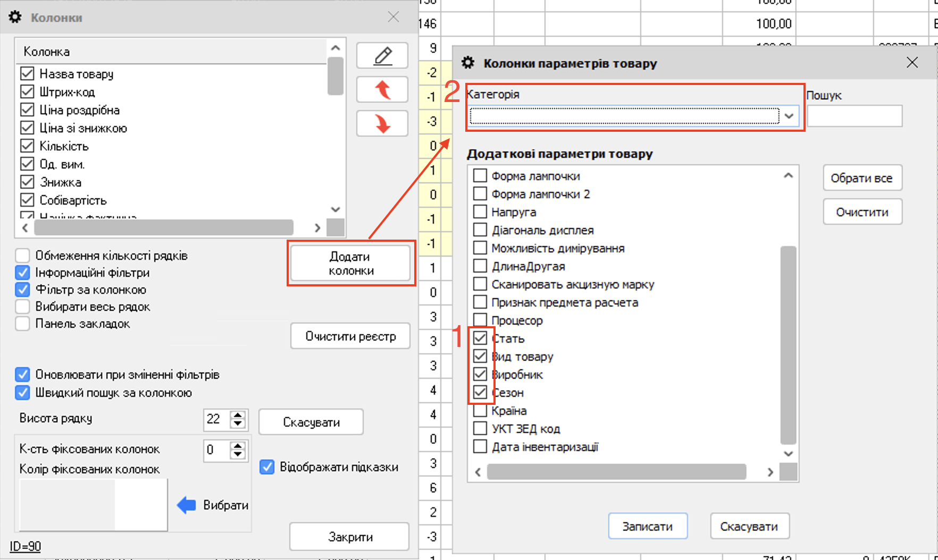938x560 pixels.
Task: Click the pencil edit column icon
Action: point(382,56)
